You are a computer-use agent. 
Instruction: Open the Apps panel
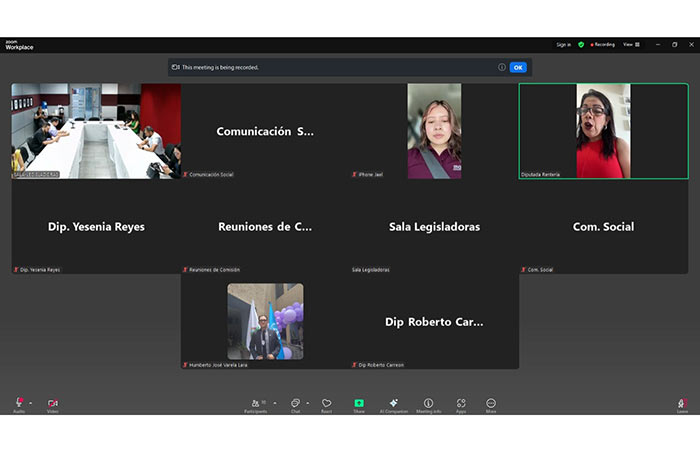[461, 403]
